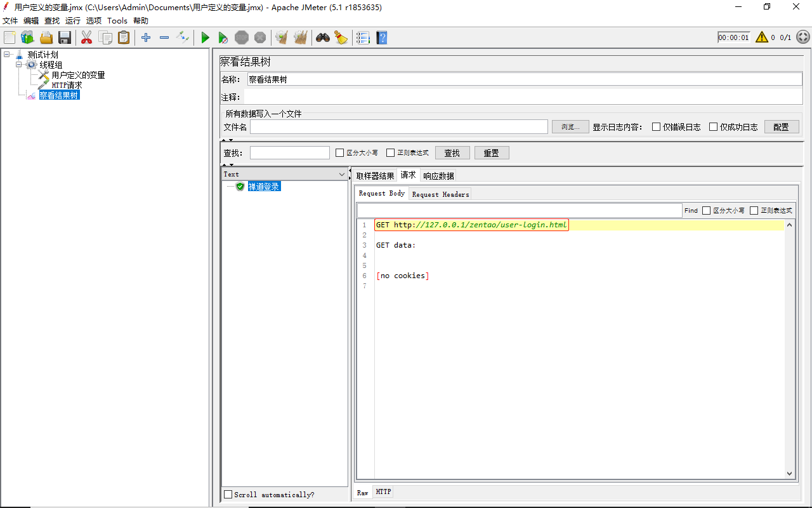Click the Toggle enable/disable icon
This screenshot has width=812, height=508.
coord(183,37)
